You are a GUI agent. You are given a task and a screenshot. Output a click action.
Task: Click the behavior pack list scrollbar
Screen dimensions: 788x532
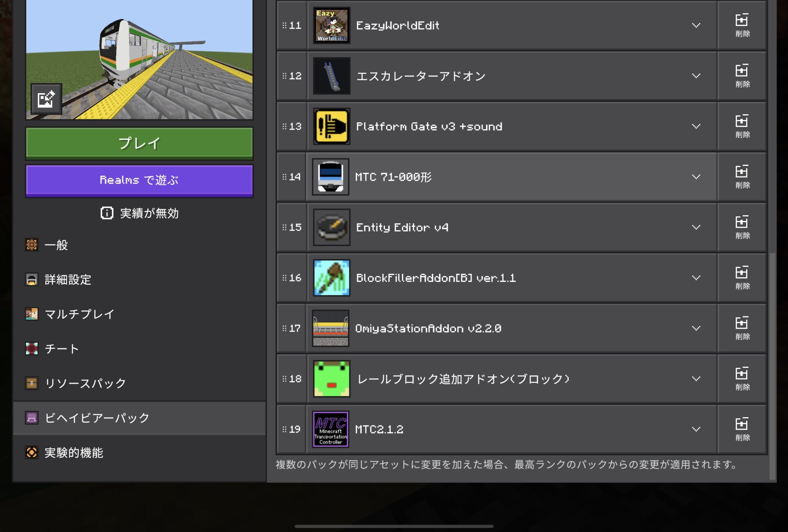pyautogui.click(x=772, y=365)
